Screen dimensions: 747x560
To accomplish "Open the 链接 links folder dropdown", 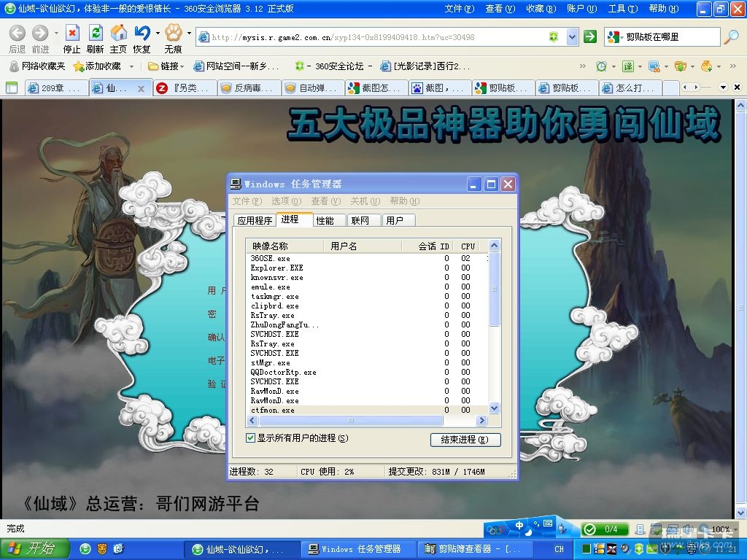I will pyautogui.click(x=166, y=66).
